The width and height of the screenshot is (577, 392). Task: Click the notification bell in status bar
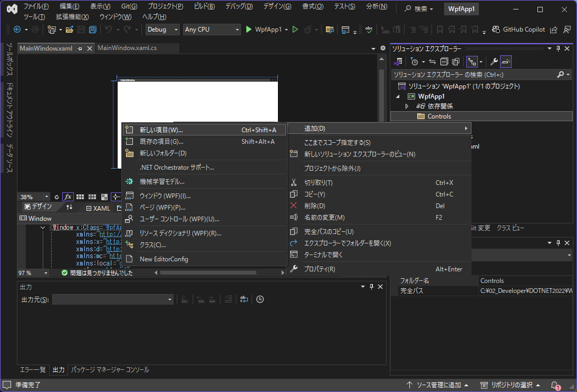point(553,385)
